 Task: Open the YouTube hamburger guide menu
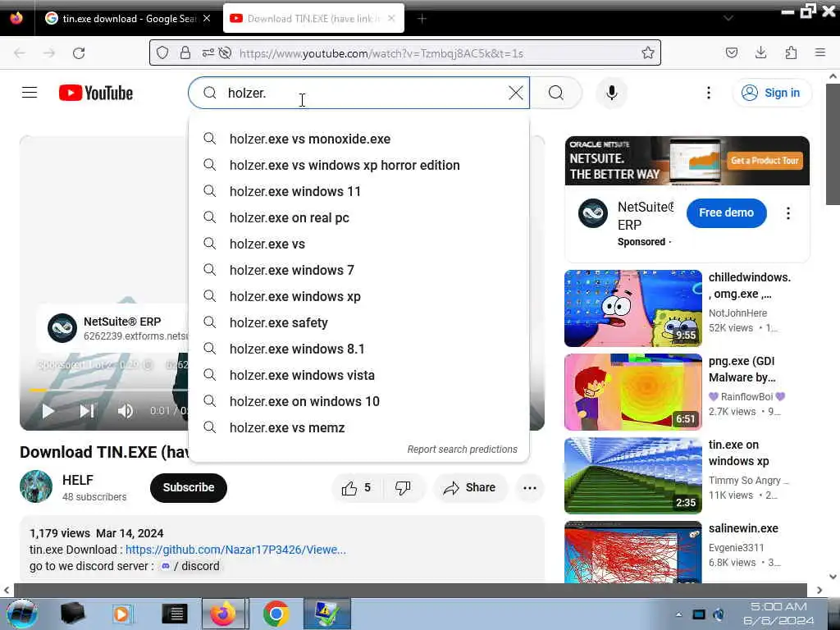(30, 93)
